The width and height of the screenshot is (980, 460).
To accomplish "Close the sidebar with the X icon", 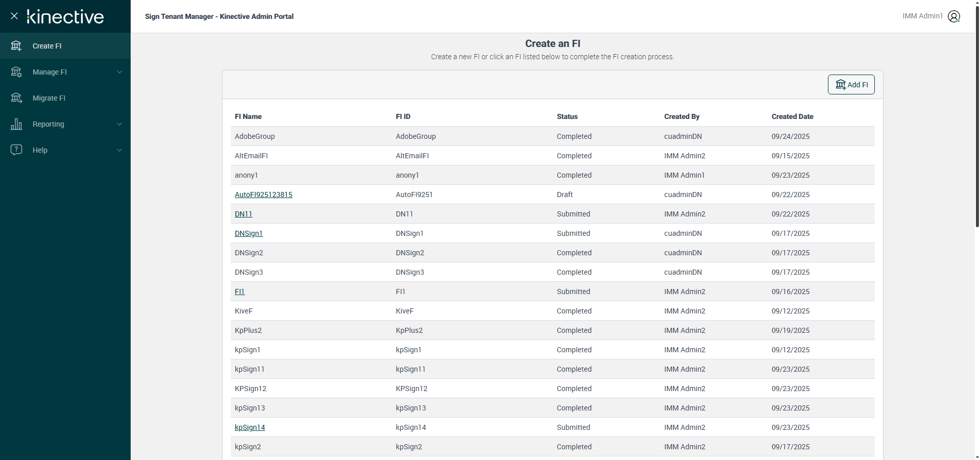I will pyautogui.click(x=14, y=16).
